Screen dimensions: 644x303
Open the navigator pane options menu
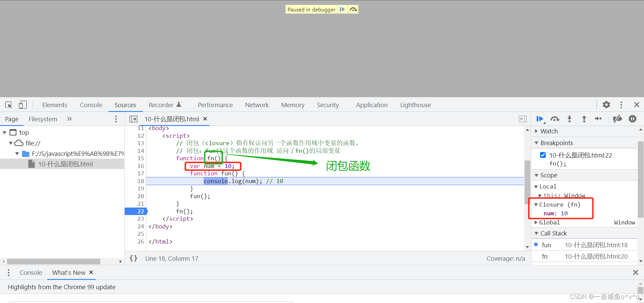(x=116, y=119)
